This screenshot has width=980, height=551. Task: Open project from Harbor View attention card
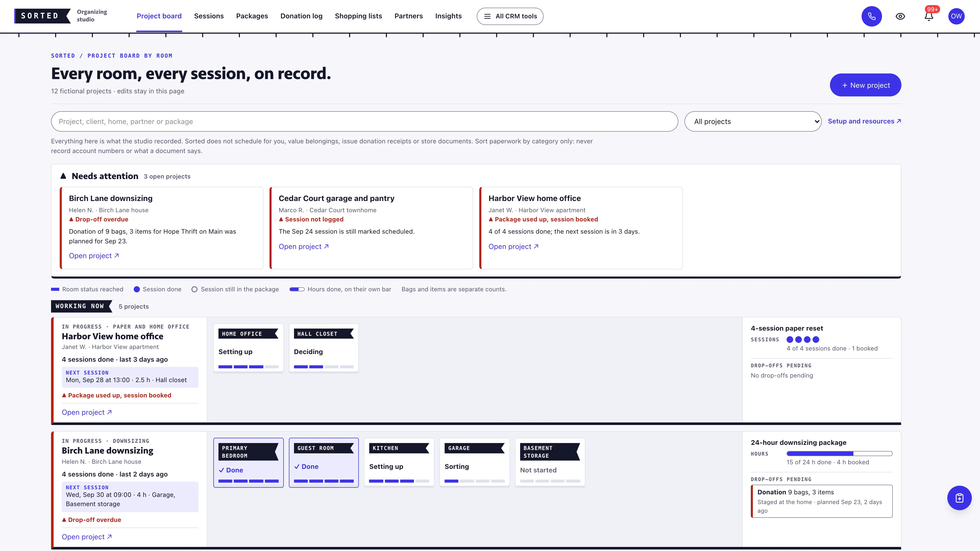pyautogui.click(x=513, y=246)
